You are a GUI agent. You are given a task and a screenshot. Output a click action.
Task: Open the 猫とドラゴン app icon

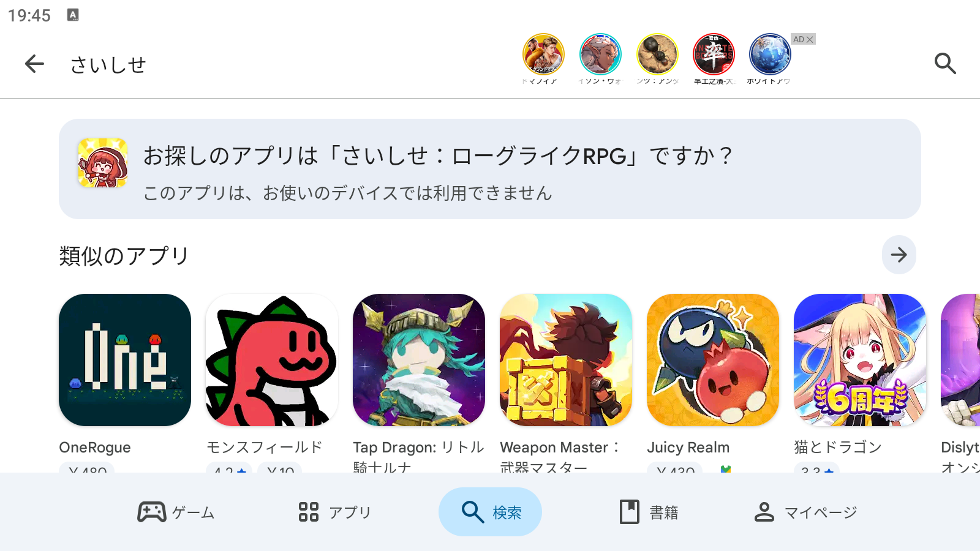(x=860, y=360)
